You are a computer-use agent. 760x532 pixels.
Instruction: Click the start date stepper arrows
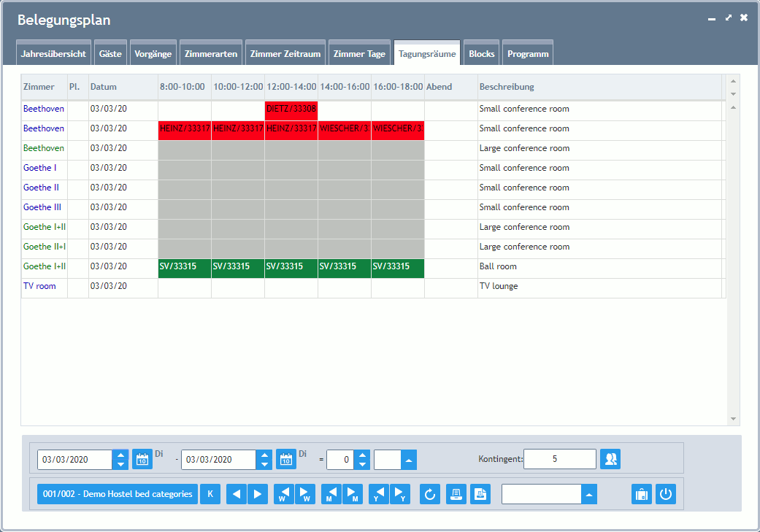pyautogui.click(x=120, y=459)
